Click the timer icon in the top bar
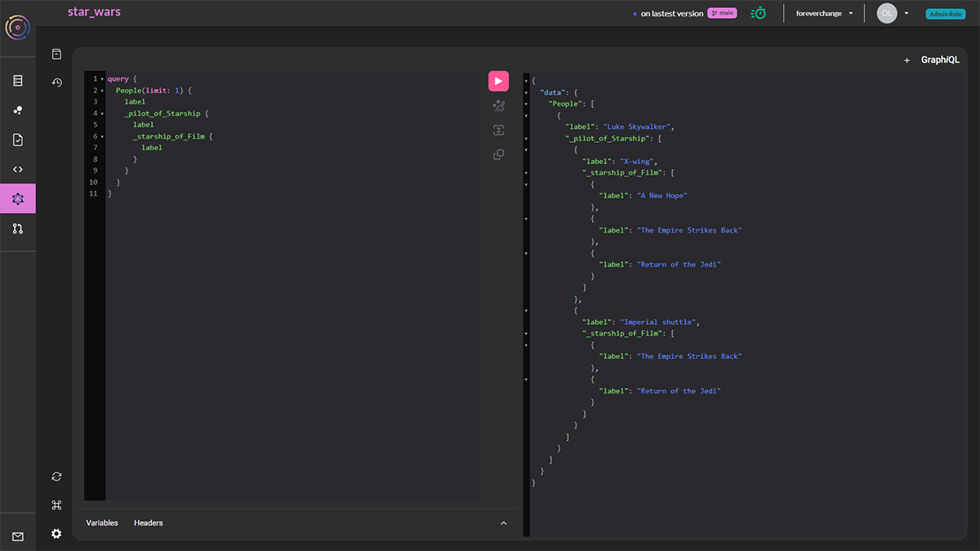980x551 pixels. (x=758, y=13)
